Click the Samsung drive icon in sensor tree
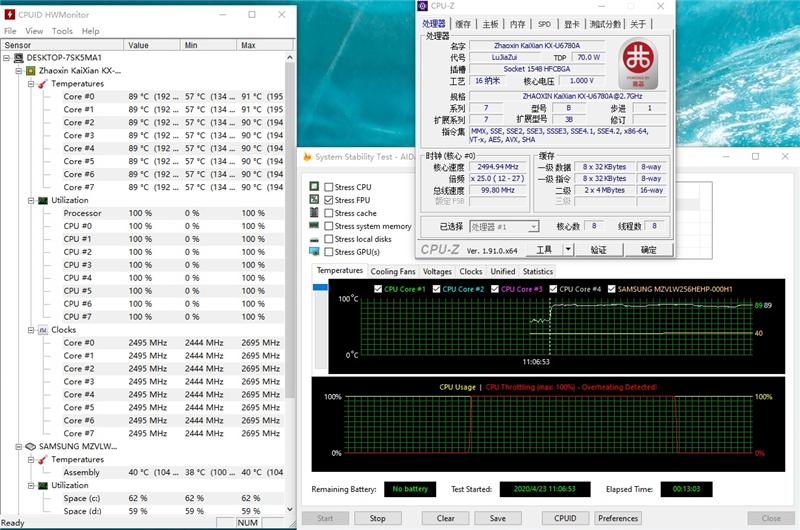This screenshot has width=800, height=530. tap(31, 447)
